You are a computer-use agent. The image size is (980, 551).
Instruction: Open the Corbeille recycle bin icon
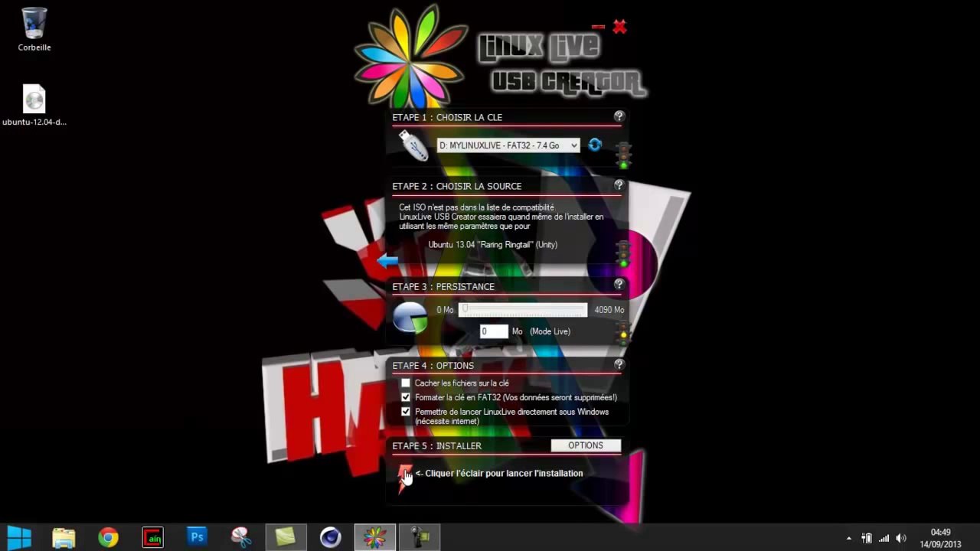coord(34,29)
